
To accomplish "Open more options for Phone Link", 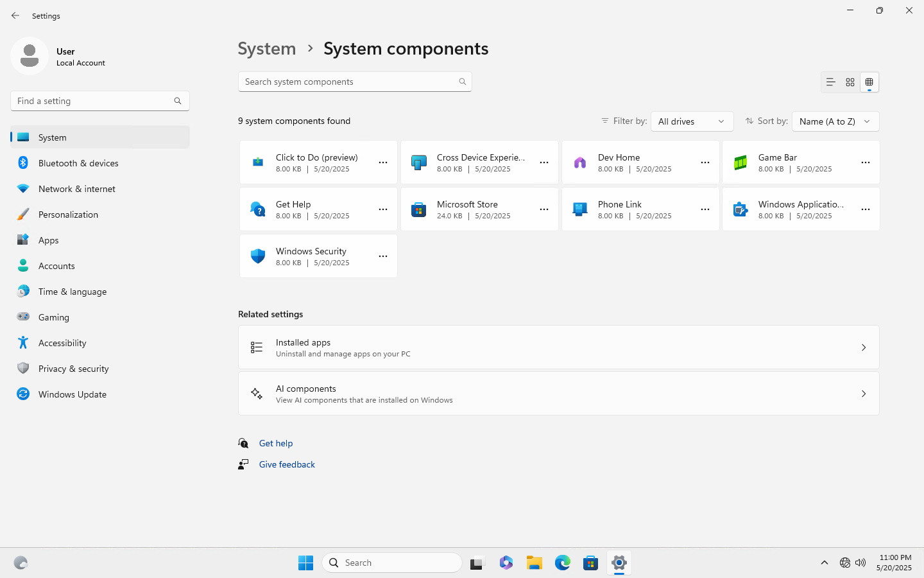I will [705, 209].
